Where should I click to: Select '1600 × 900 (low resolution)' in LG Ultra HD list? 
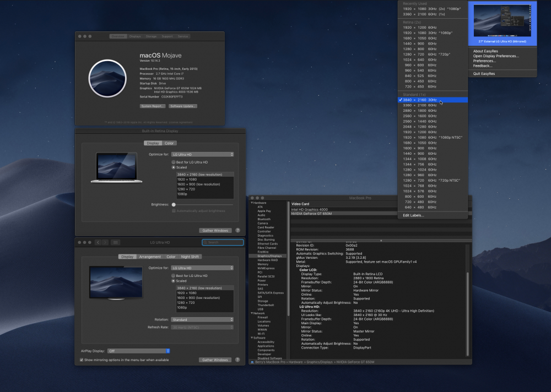(x=204, y=298)
